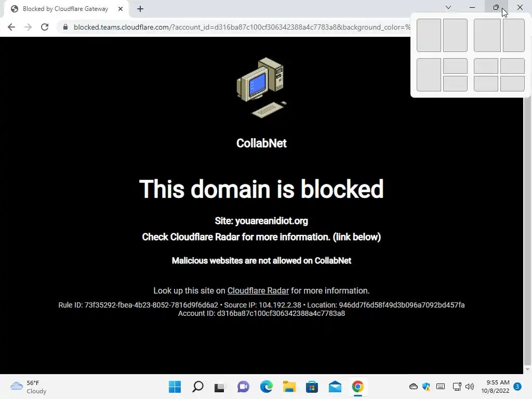Open Microsoft Store from taskbar

tap(312, 387)
